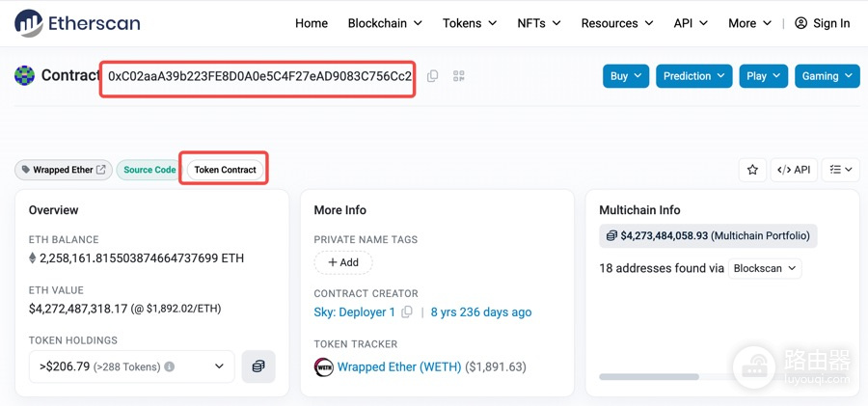Expand the Gaming dropdown
Image resolution: width=868 pixels, height=406 pixels.
tap(827, 76)
